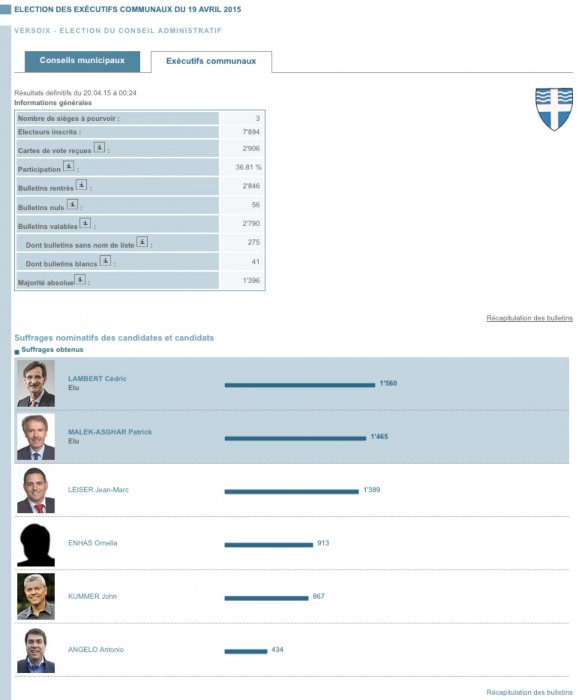Click info icon beside Participation
This screenshot has width=577, height=700.
coord(68,166)
